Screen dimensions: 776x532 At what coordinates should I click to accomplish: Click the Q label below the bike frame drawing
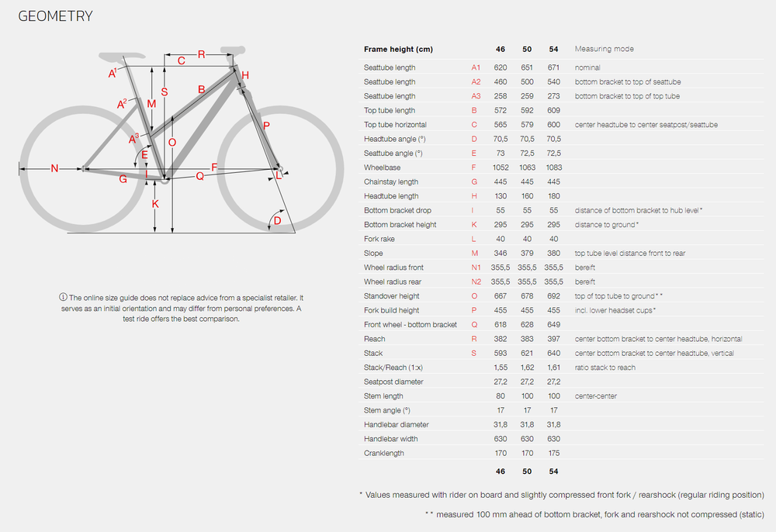199,176
